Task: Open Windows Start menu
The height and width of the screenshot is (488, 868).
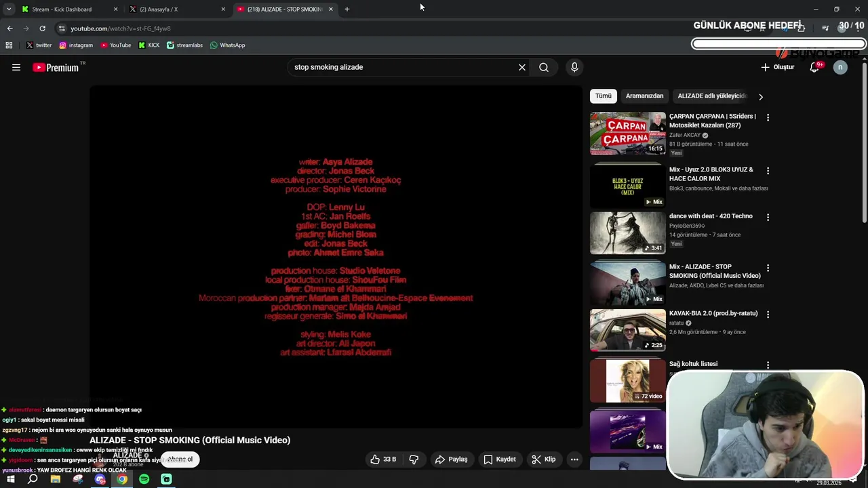Action: pyautogui.click(x=10, y=479)
